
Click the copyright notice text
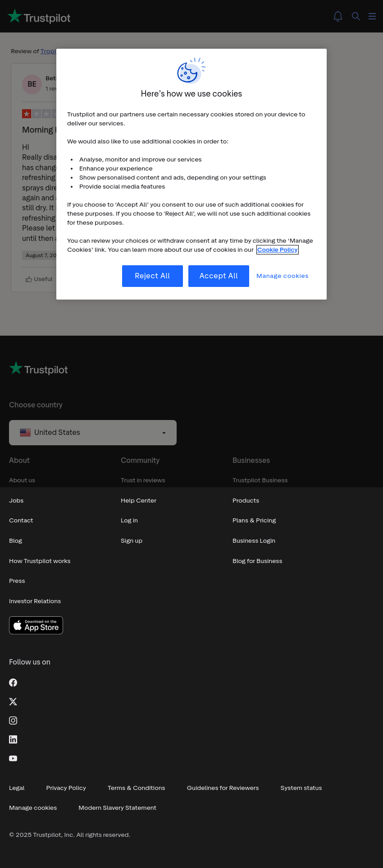point(69,835)
